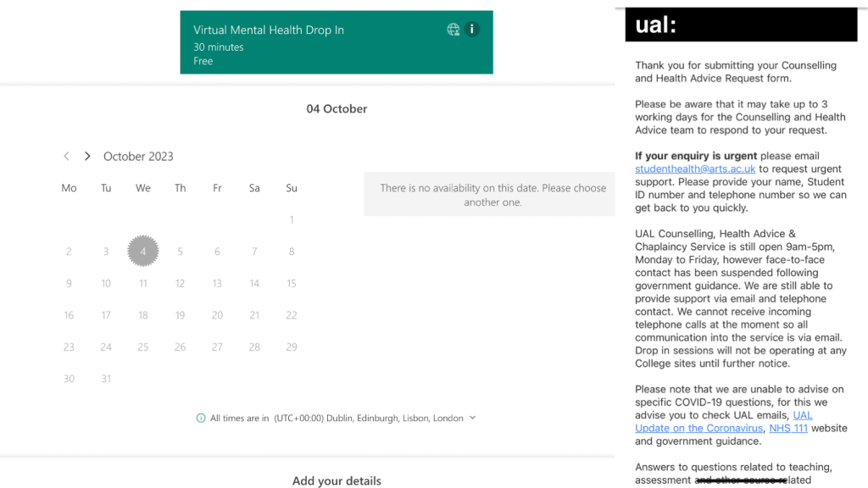Follow the NHS 111 link
The width and height of the screenshot is (868, 488).
[x=788, y=428]
